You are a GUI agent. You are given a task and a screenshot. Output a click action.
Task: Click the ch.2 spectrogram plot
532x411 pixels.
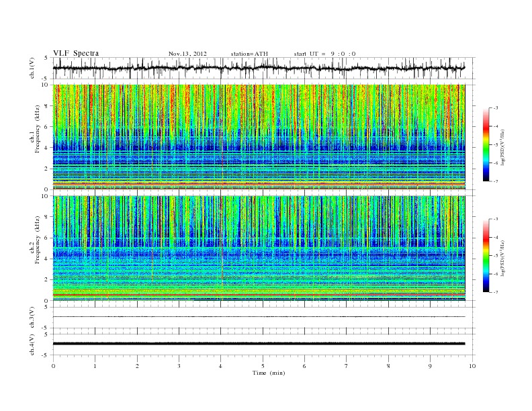pos(259,248)
